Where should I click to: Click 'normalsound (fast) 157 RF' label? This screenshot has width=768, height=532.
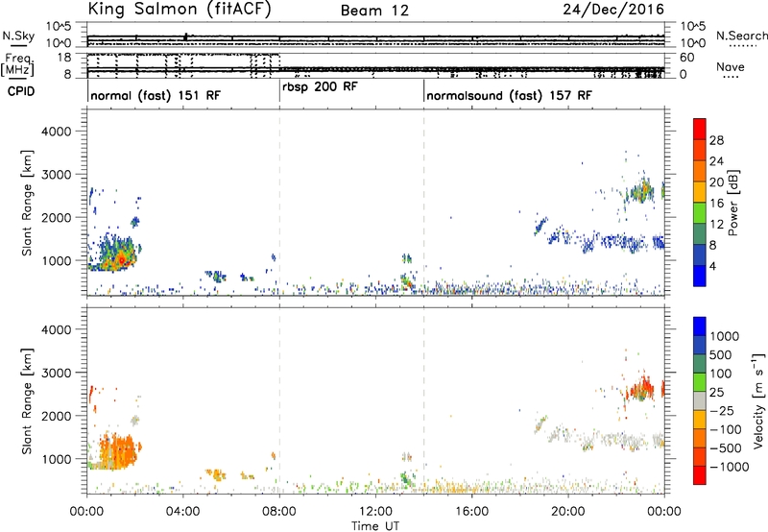point(509,95)
